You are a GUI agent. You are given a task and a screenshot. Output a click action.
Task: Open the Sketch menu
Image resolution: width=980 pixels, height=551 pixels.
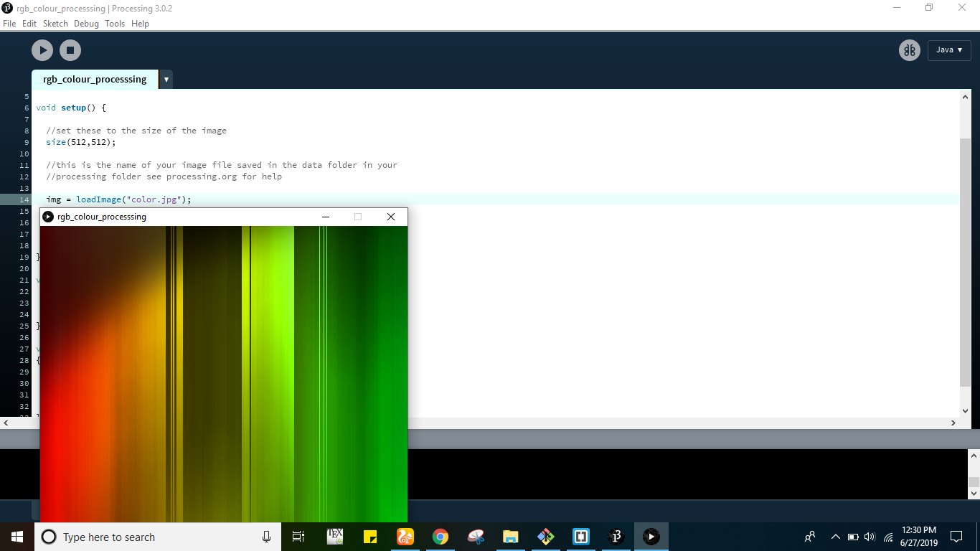pos(55,24)
